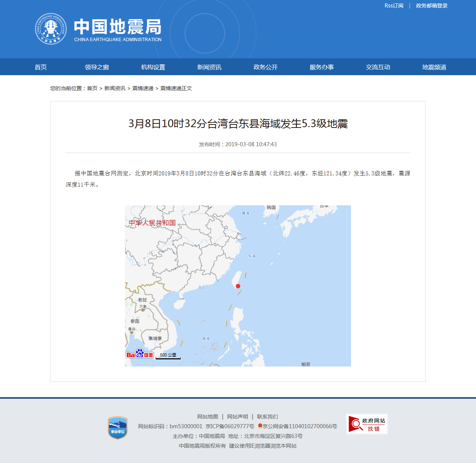476x463 pixels.
Task: Open 政务公开 menu item
Action: (266, 67)
